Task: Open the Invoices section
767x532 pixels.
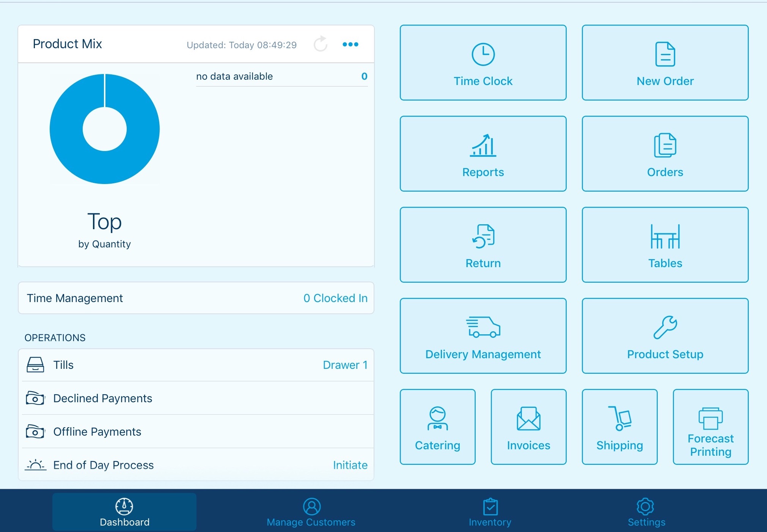Action: pos(528,427)
